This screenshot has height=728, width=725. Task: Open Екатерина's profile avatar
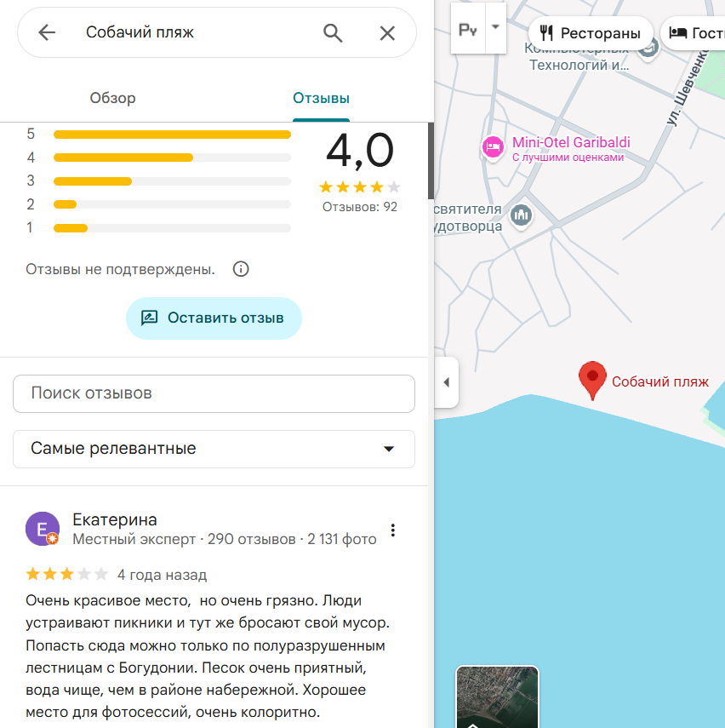tap(43, 529)
